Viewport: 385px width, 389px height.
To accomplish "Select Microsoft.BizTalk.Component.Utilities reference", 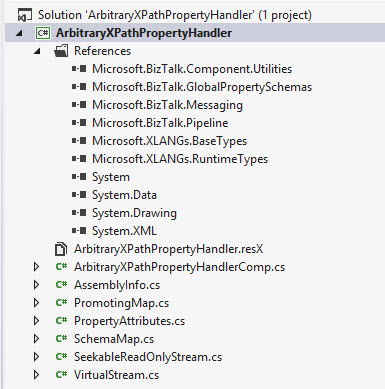I will (x=192, y=69).
